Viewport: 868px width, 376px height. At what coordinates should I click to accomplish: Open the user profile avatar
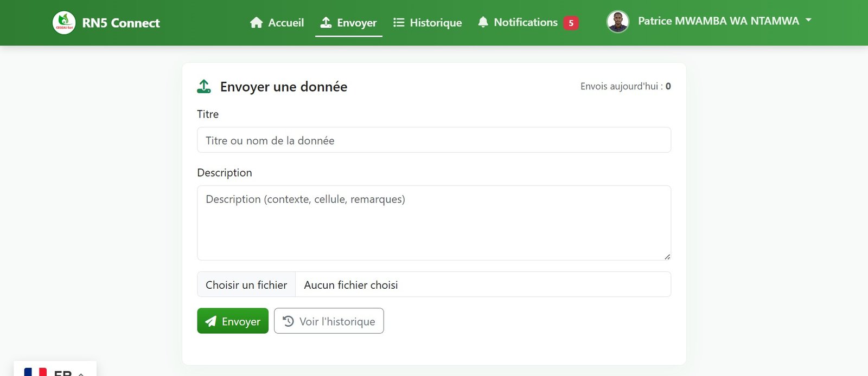(x=617, y=22)
